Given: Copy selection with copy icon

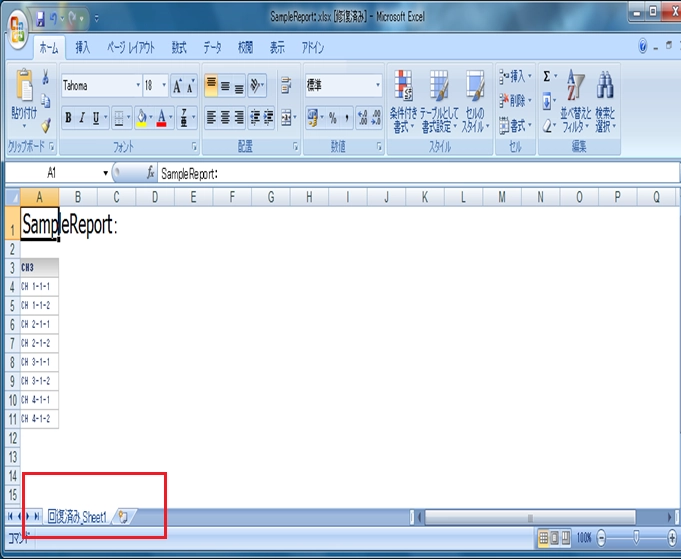Looking at the screenshot, I should [x=46, y=101].
